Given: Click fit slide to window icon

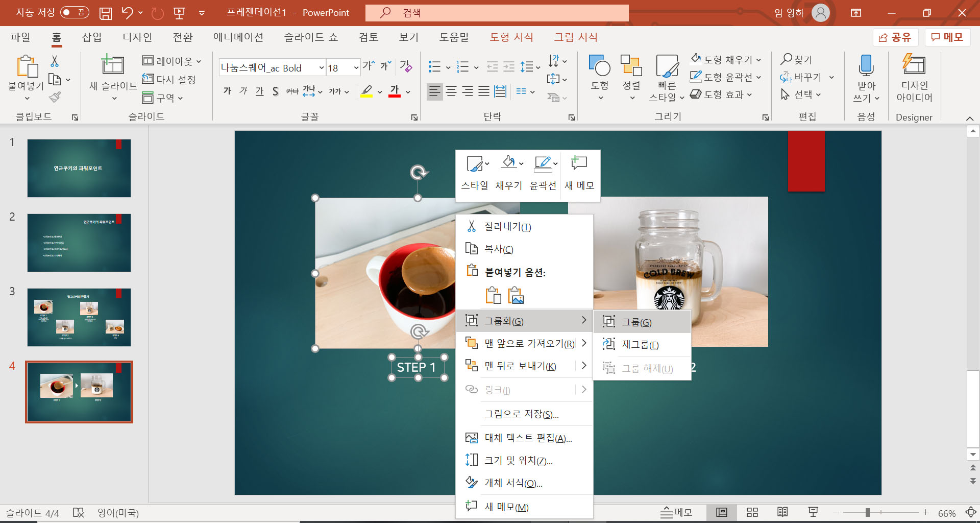Looking at the screenshot, I should [971, 512].
